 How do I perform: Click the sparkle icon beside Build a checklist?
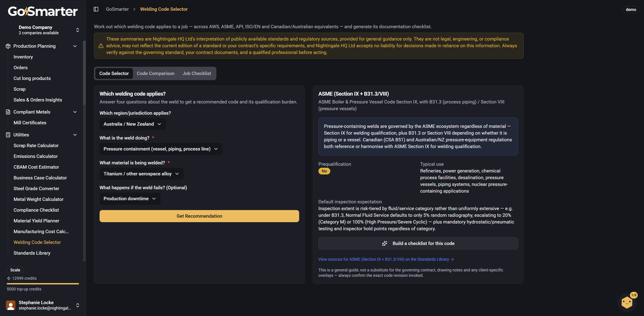point(384,243)
